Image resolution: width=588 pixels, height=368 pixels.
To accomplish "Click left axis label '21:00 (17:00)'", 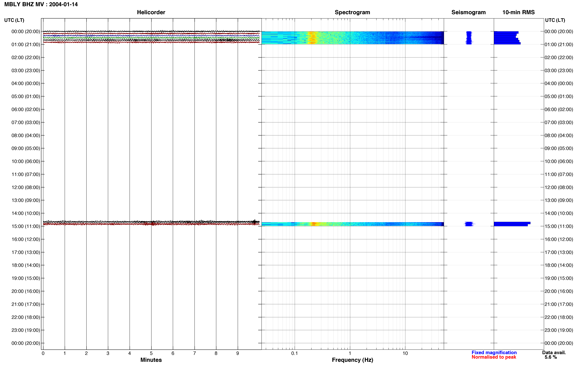I will tap(26, 304).
